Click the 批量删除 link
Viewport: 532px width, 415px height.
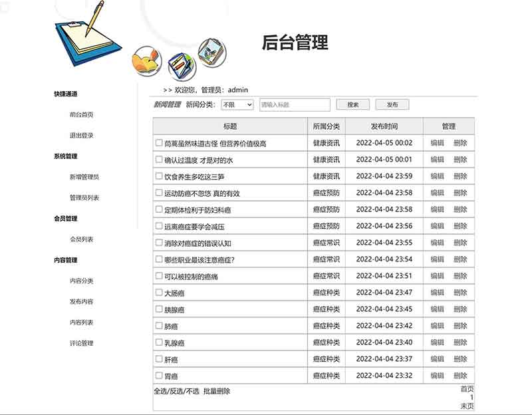click(217, 392)
